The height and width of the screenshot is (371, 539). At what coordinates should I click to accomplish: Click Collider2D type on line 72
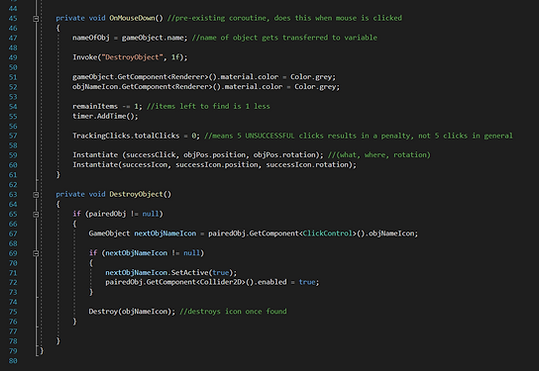coord(221,282)
